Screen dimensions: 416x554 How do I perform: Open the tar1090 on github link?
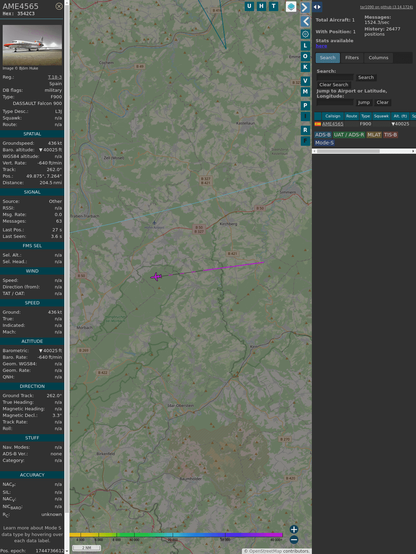click(x=386, y=7)
